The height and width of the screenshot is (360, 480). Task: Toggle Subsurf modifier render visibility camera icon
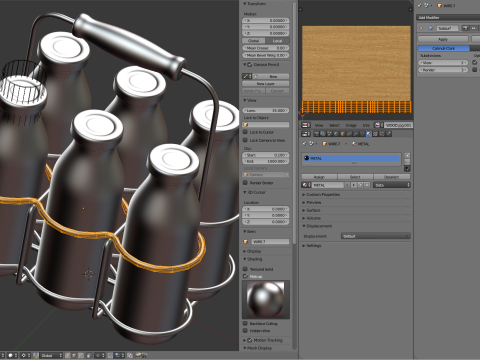[465, 28]
